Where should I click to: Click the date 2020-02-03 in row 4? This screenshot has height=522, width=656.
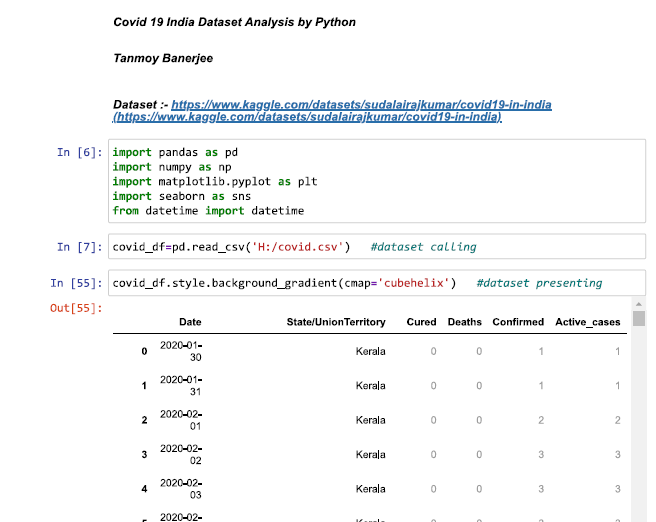point(181,489)
